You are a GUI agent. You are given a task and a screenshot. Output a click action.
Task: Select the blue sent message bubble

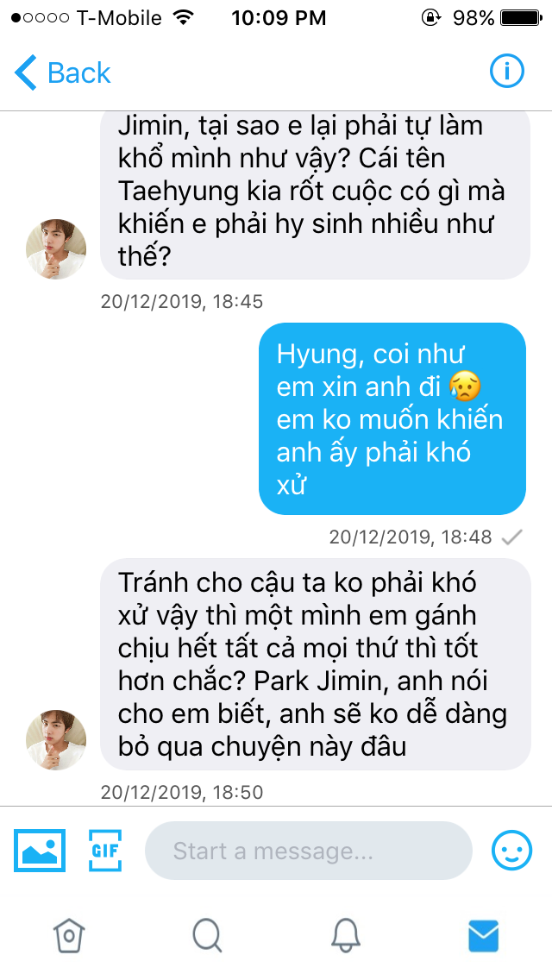point(392,418)
